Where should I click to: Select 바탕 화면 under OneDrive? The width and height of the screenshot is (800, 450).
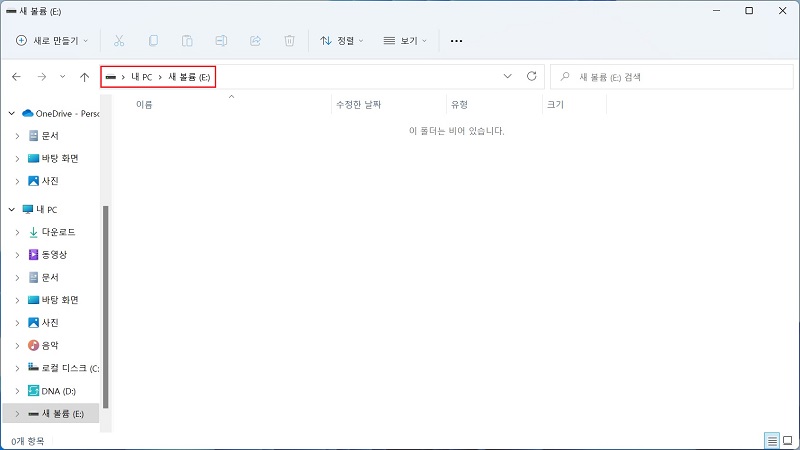click(60, 158)
